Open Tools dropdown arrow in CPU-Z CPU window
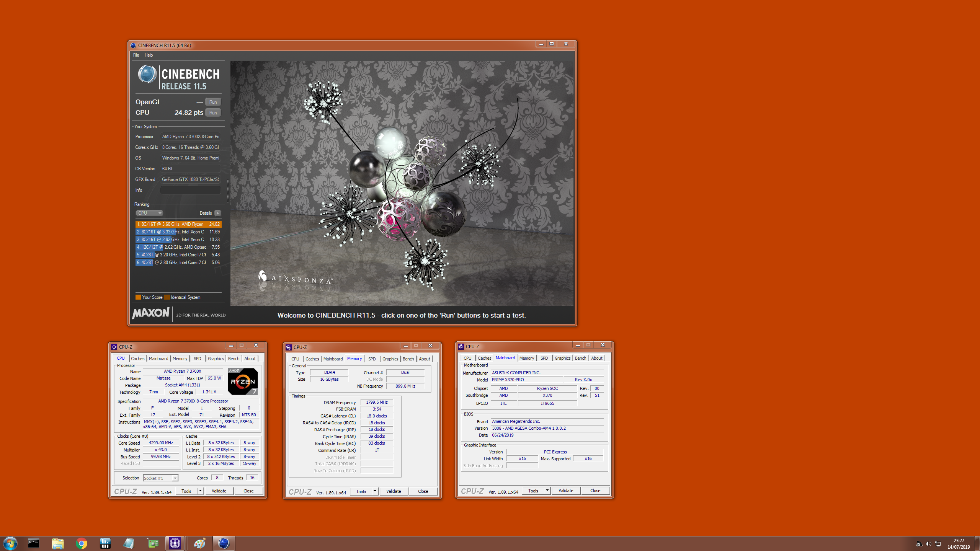The height and width of the screenshot is (551, 980). (200, 491)
